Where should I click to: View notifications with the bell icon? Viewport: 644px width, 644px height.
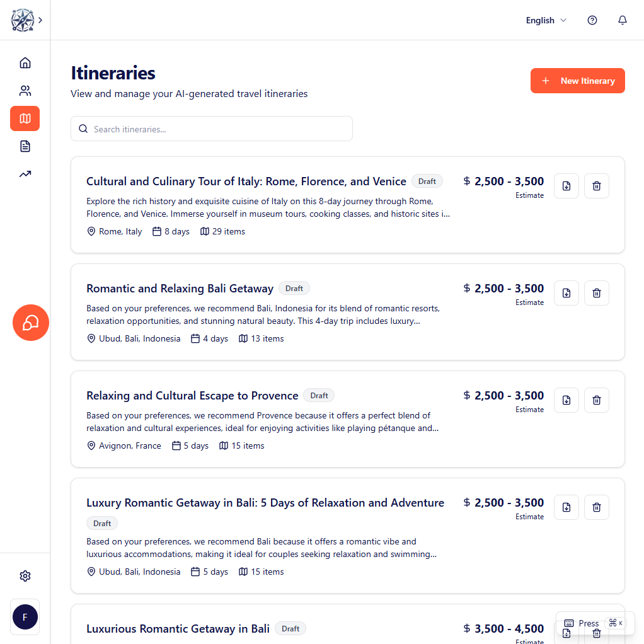[622, 20]
